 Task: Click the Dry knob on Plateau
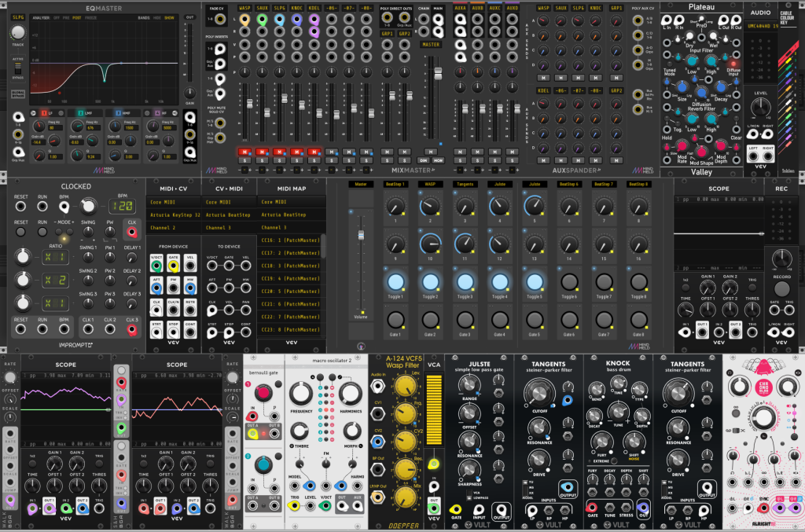coord(689,36)
